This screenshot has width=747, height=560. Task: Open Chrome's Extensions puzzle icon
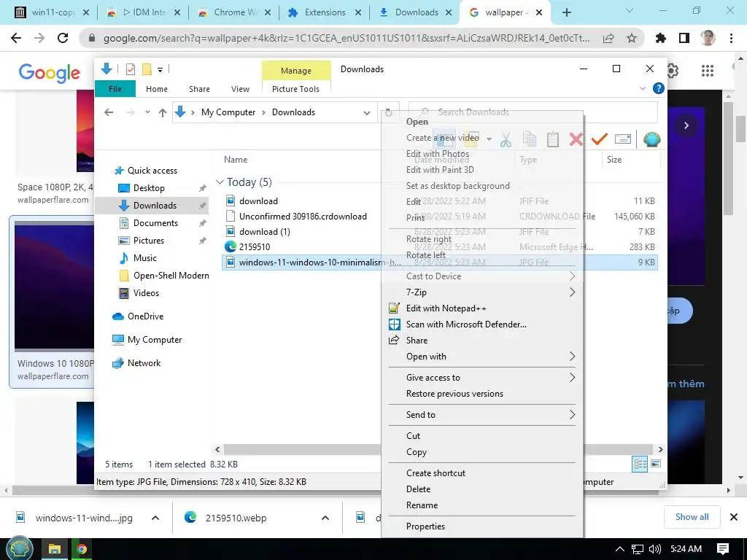[x=660, y=38]
